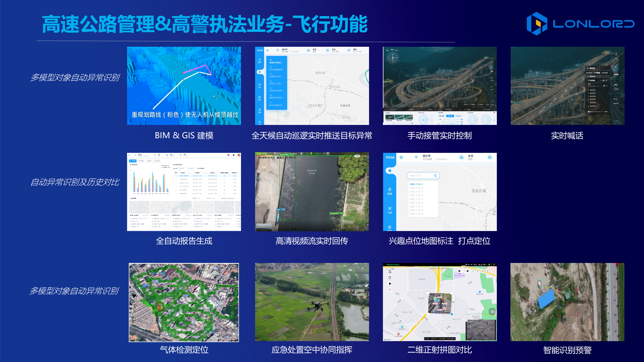Click the 绍兴市 location pin icon
Image resolution: width=644 pixels, height=362 pixels.
[416, 157]
